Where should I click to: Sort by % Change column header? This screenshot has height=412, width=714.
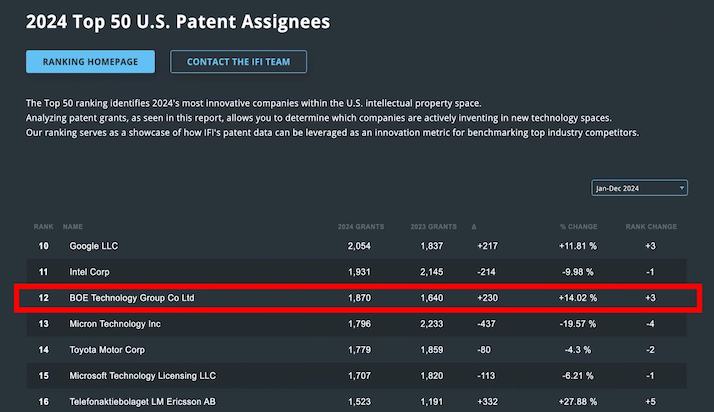(x=577, y=227)
